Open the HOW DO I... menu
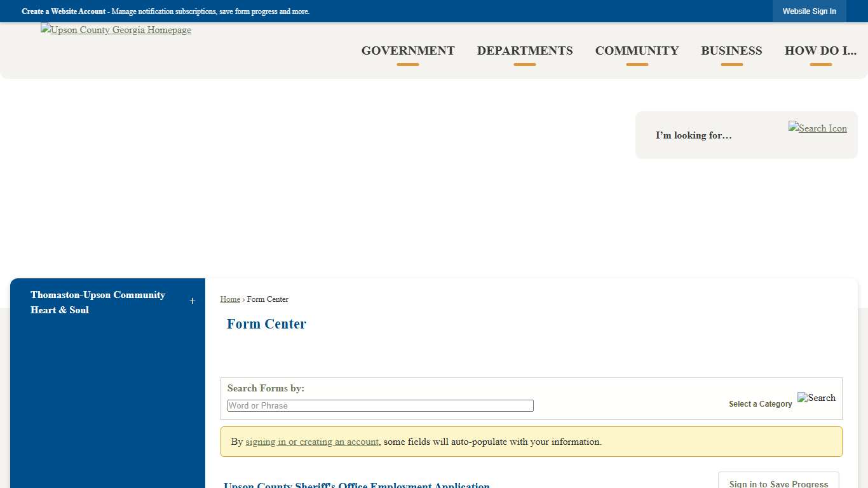This screenshot has height=488, width=868. pos(820,51)
